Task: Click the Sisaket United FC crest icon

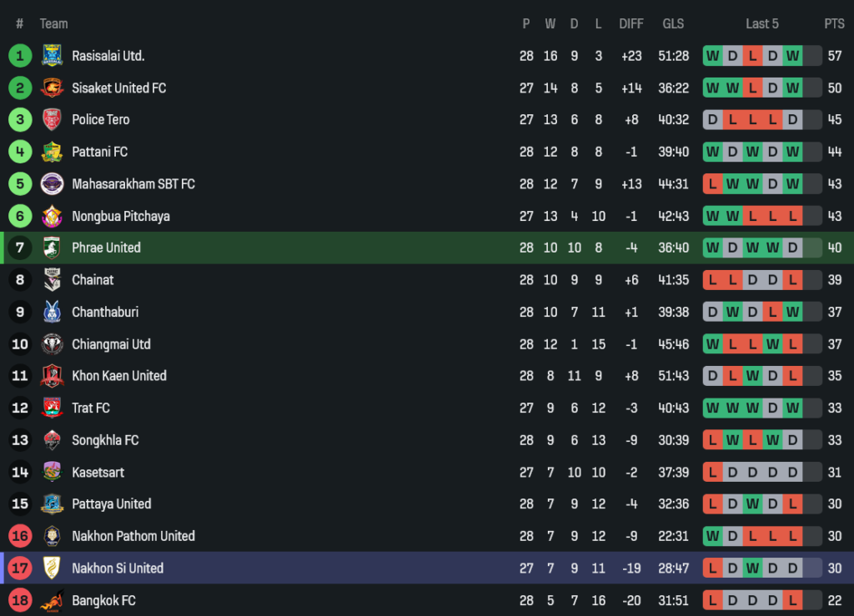Action: click(x=52, y=88)
